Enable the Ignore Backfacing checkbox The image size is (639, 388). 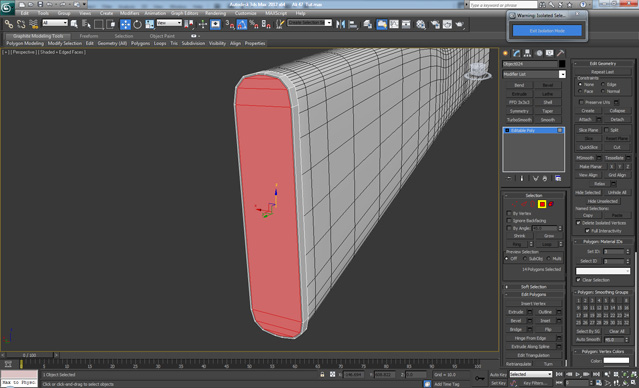(x=509, y=220)
